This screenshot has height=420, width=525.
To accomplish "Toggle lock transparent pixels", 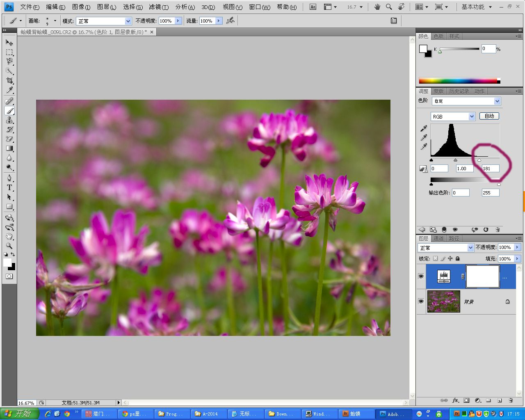I will pos(435,258).
